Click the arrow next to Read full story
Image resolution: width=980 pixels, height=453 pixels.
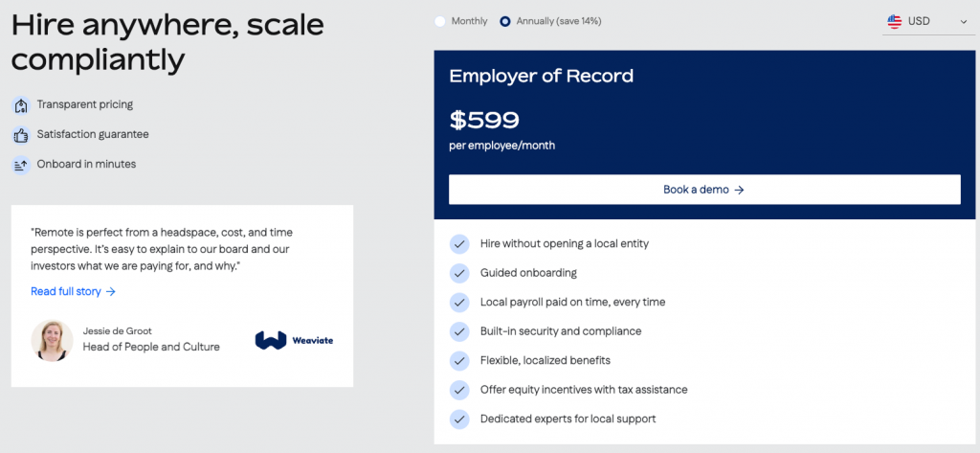pyautogui.click(x=111, y=291)
